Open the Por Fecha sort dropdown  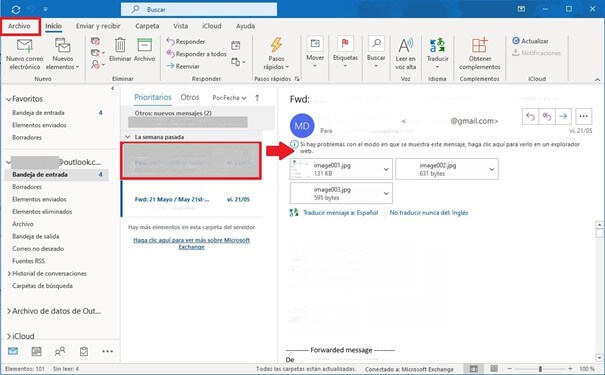[x=229, y=98]
